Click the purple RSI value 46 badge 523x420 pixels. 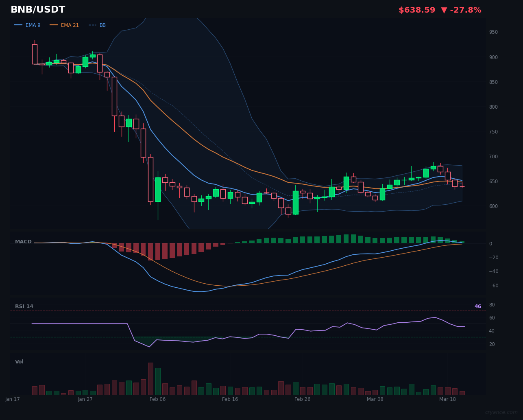477,306
